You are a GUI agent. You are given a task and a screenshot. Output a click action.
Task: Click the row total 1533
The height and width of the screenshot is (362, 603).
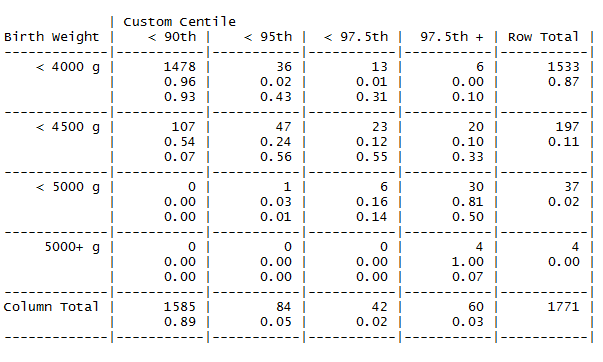coord(563,67)
